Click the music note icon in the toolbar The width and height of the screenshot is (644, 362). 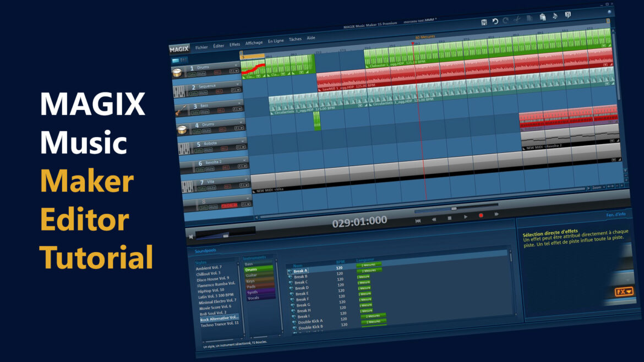coord(555,17)
